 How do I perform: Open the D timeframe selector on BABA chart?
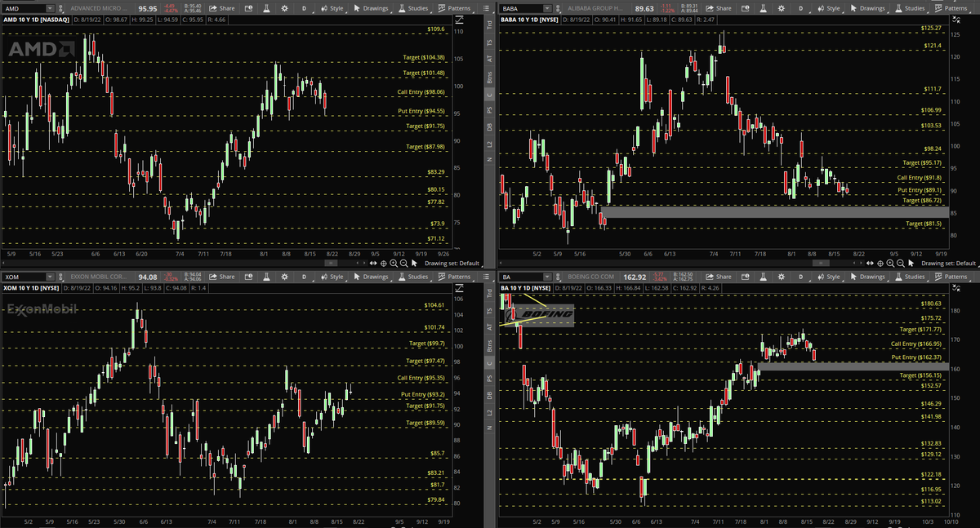[800, 8]
